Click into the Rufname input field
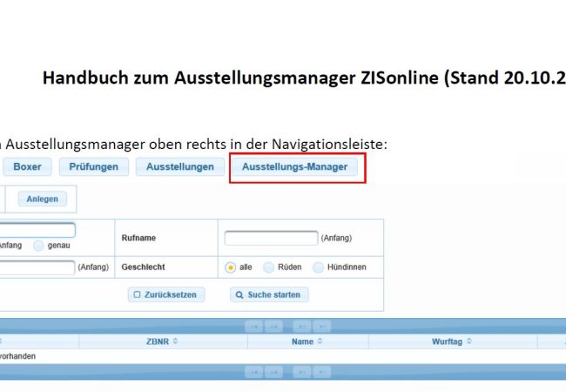The width and height of the screenshot is (566, 392). click(x=271, y=238)
